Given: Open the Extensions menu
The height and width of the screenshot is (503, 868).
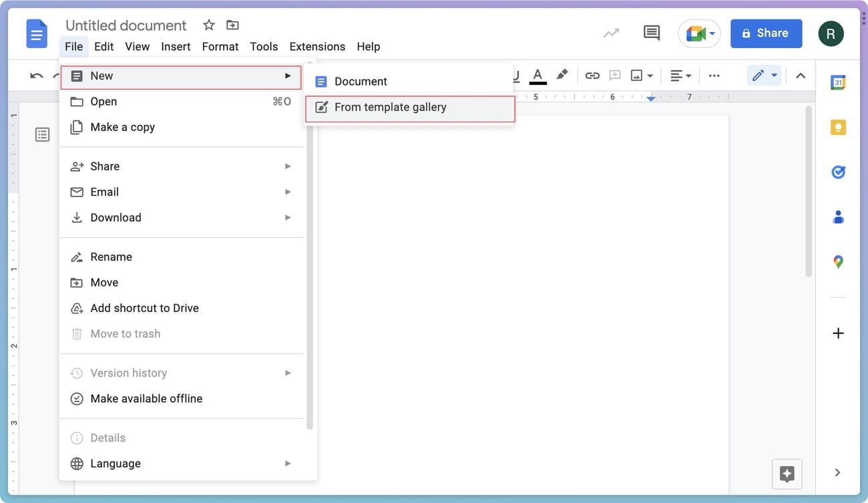Looking at the screenshot, I should pyautogui.click(x=317, y=47).
